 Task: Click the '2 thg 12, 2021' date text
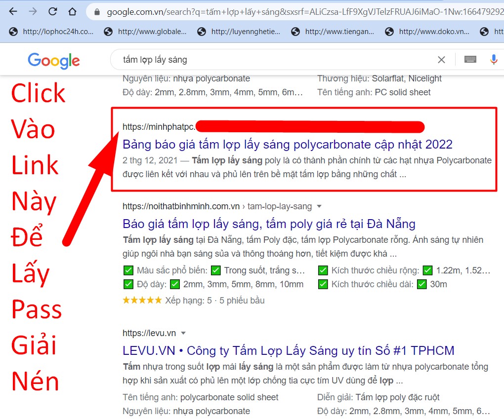pos(150,160)
